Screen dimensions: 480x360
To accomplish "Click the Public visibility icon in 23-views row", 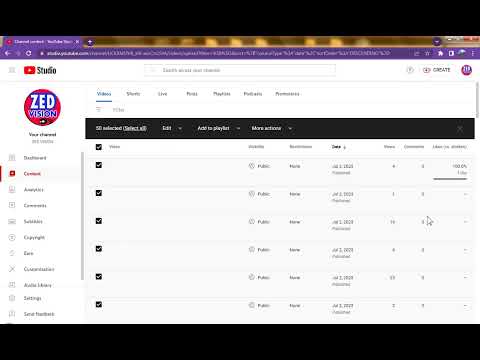I will coord(252,277).
